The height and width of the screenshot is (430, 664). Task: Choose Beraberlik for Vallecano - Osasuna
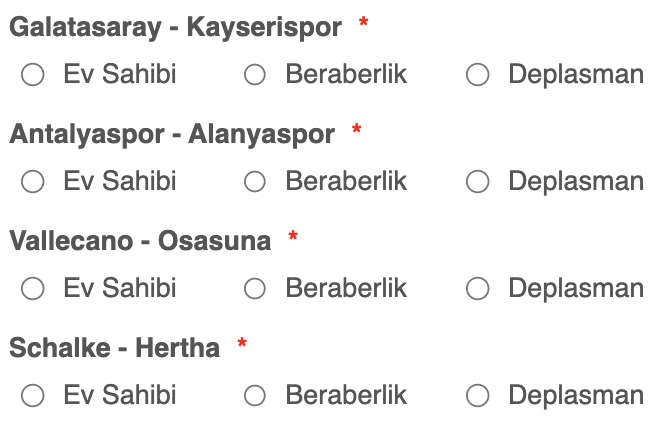tap(255, 289)
